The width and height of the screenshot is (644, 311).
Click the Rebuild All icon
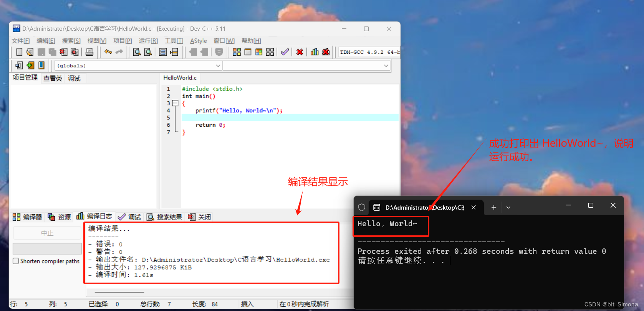[x=270, y=52]
